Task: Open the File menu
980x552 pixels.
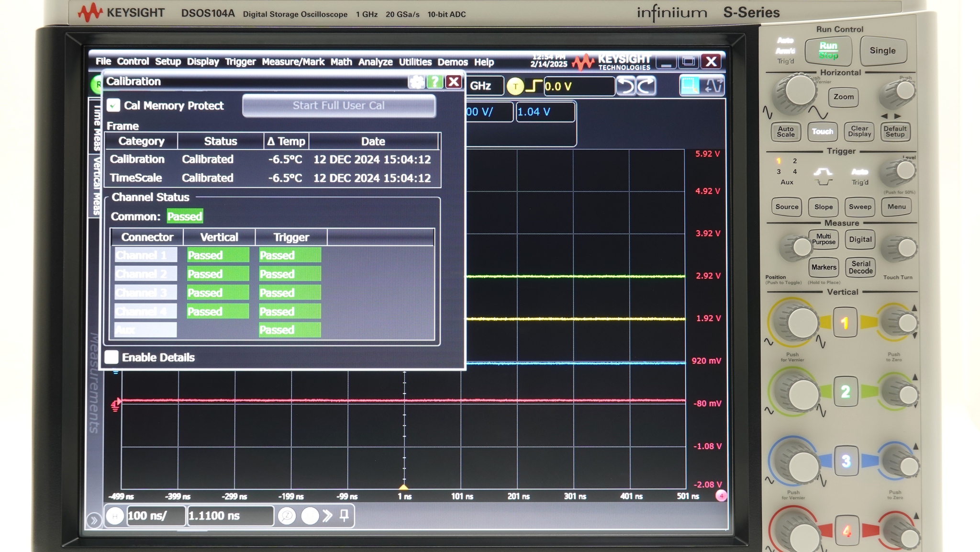Action: [103, 62]
